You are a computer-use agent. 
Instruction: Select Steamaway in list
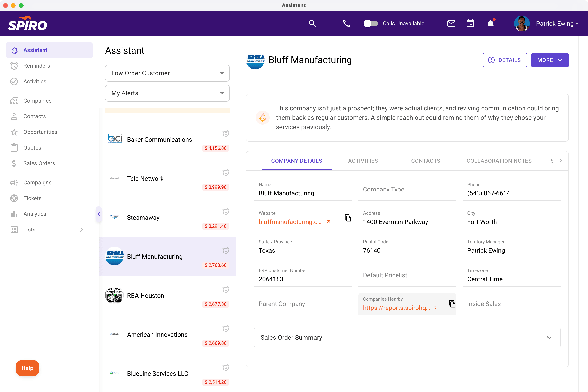pos(167,218)
